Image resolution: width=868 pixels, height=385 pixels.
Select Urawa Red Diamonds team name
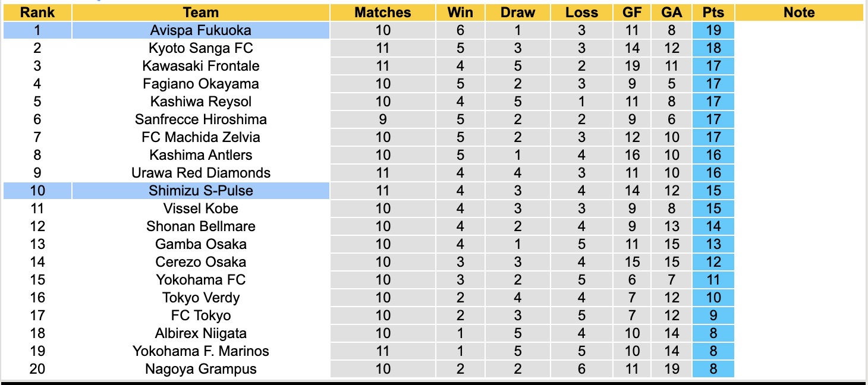click(x=201, y=173)
